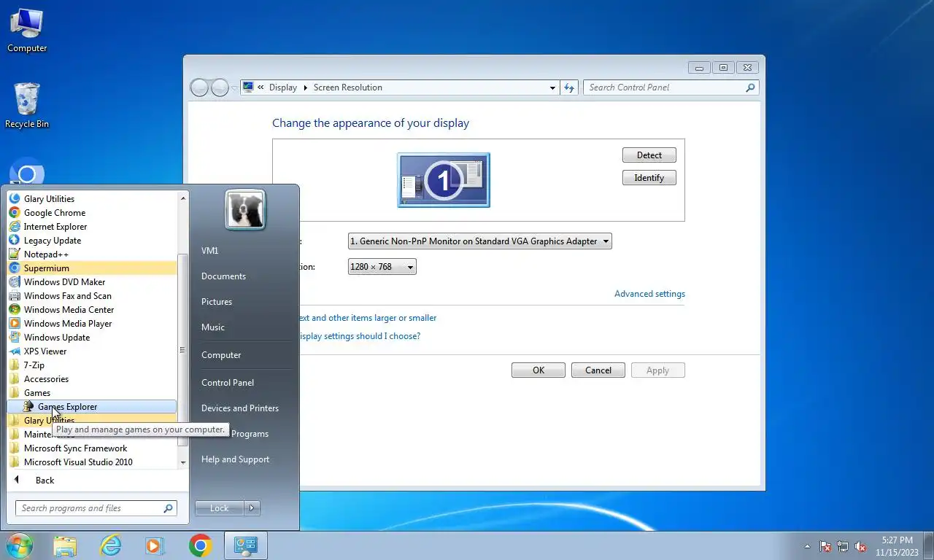Open Supermium from programs list
The height and width of the screenshot is (560, 934).
pyautogui.click(x=92, y=268)
